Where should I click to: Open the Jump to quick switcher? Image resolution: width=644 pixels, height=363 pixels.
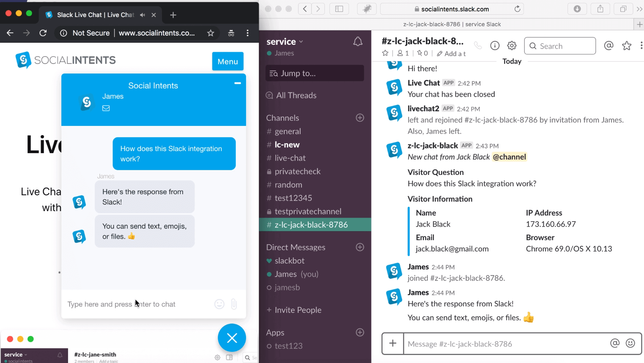pyautogui.click(x=314, y=73)
